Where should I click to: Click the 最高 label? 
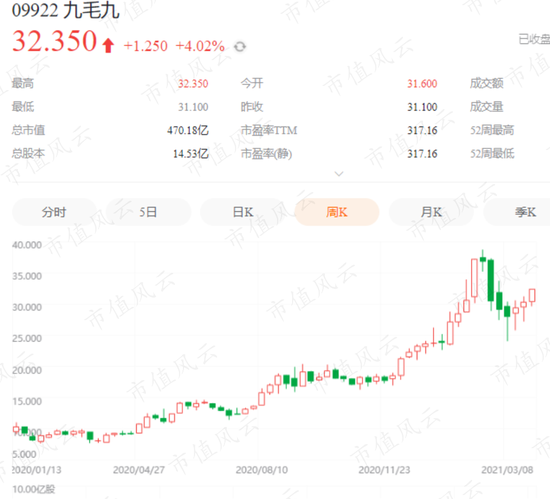pyautogui.click(x=23, y=83)
